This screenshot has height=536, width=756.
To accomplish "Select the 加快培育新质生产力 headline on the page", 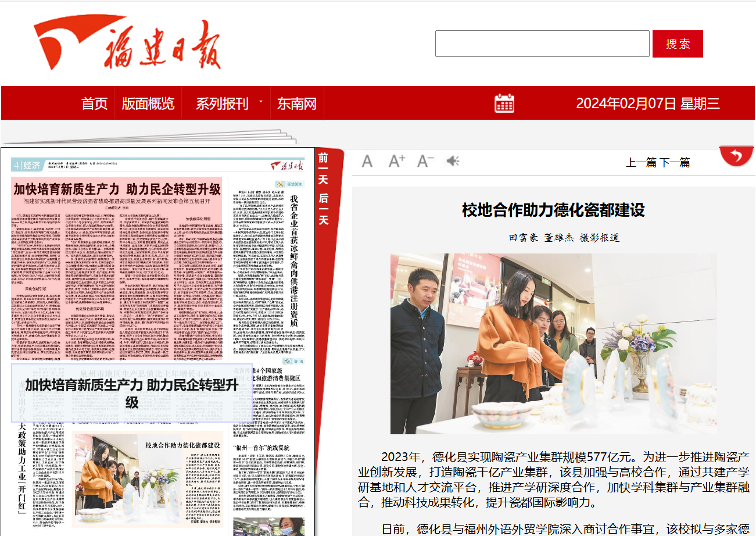I will [117, 189].
